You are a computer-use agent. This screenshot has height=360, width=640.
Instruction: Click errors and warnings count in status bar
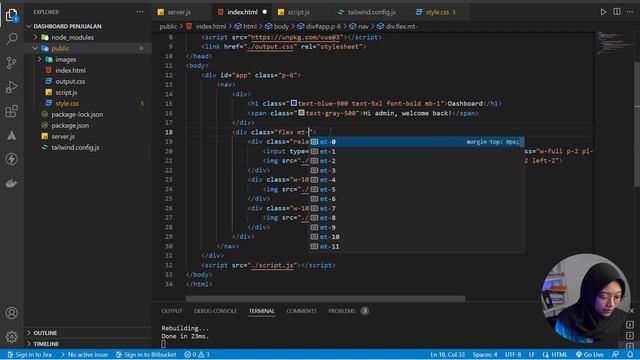point(197,354)
